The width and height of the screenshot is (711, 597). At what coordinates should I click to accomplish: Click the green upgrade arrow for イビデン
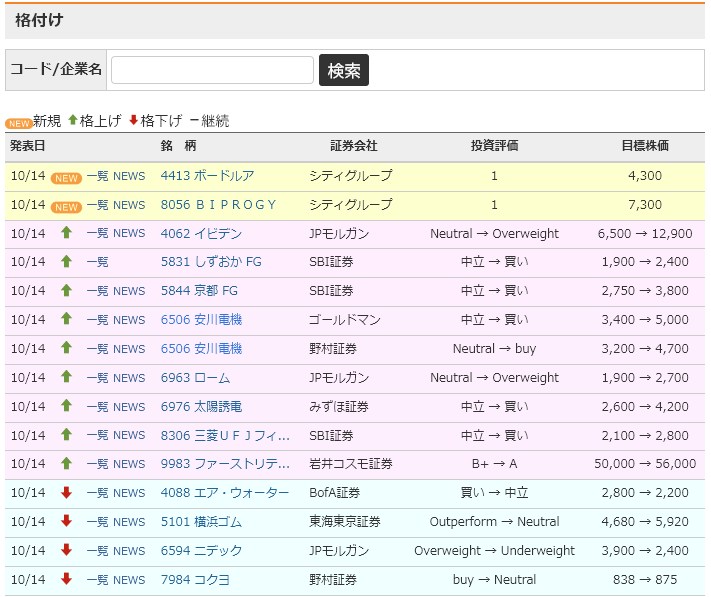click(67, 234)
